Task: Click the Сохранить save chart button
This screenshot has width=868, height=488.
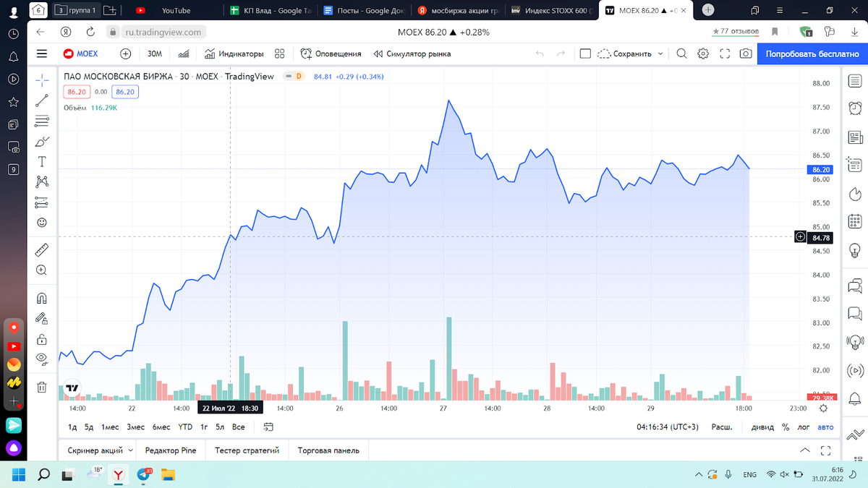Action: click(625, 53)
